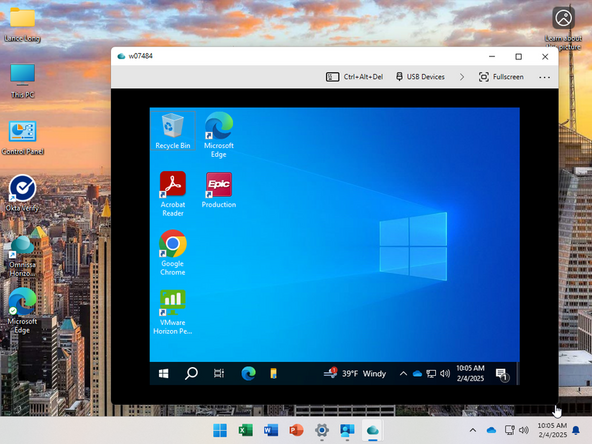Screen dimensions: 592x444
Task: Open the remote Windows Start menu
Action: 163,374
